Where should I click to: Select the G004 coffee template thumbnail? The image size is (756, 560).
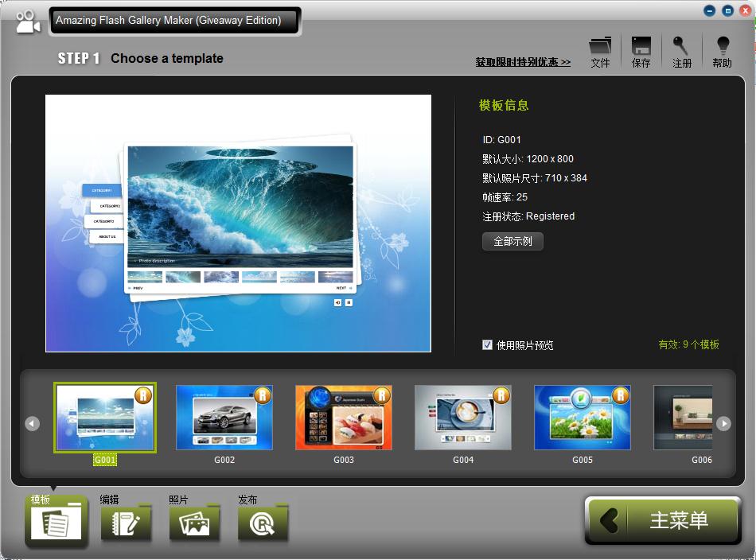point(463,418)
